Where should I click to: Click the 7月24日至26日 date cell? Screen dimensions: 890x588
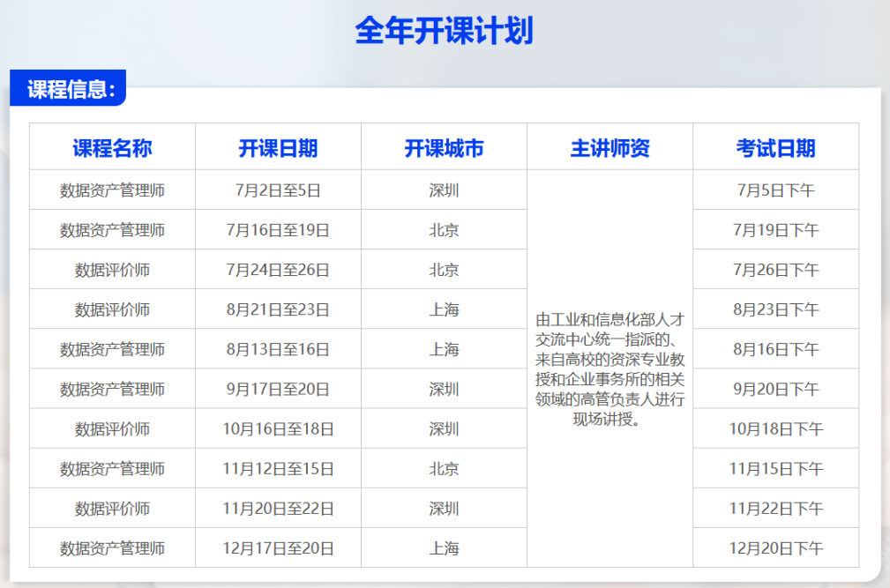point(278,270)
